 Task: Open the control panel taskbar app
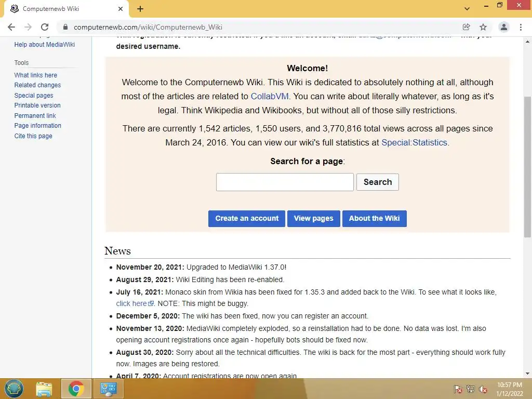(108, 389)
